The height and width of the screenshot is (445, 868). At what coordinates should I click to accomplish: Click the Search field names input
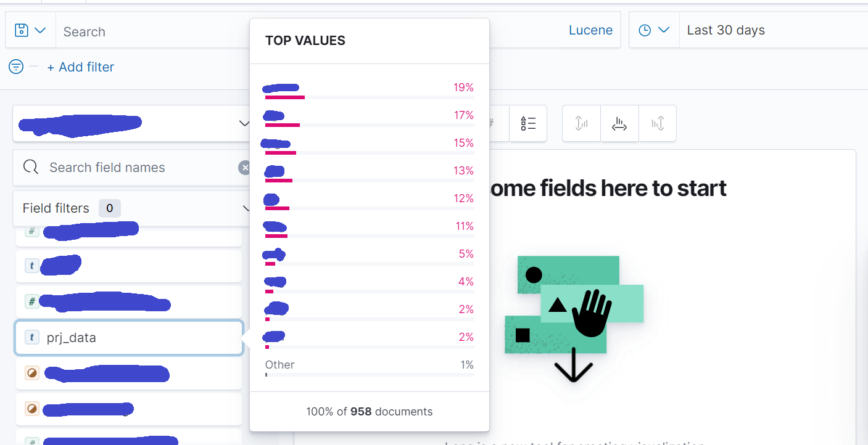(x=136, y=168)
